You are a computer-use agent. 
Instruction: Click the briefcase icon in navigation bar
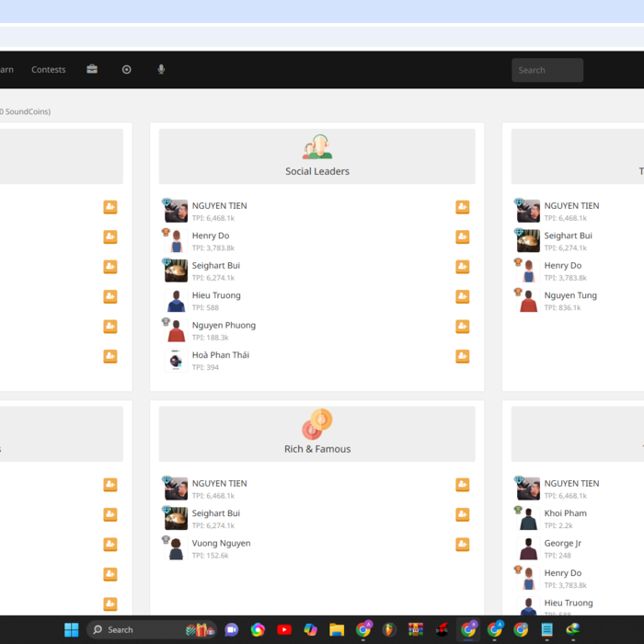click(x=92, y=70)
